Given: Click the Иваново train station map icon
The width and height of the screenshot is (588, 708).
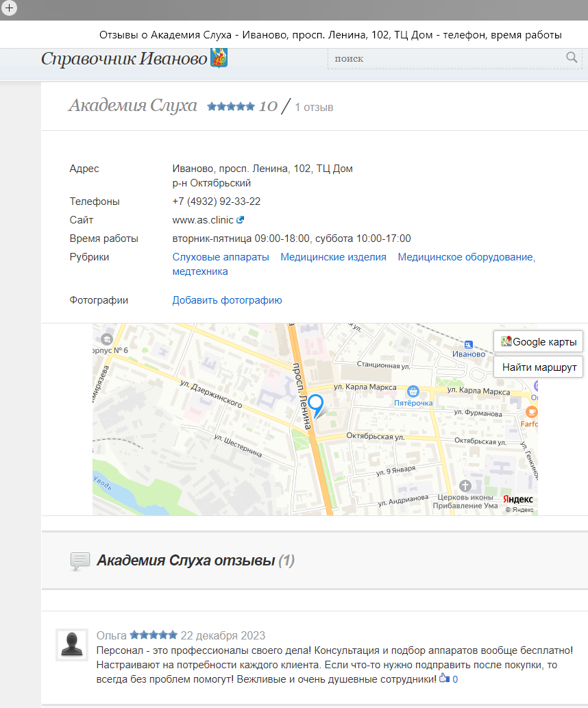Looking at the screenshot, I should click(x=469, y=344).
